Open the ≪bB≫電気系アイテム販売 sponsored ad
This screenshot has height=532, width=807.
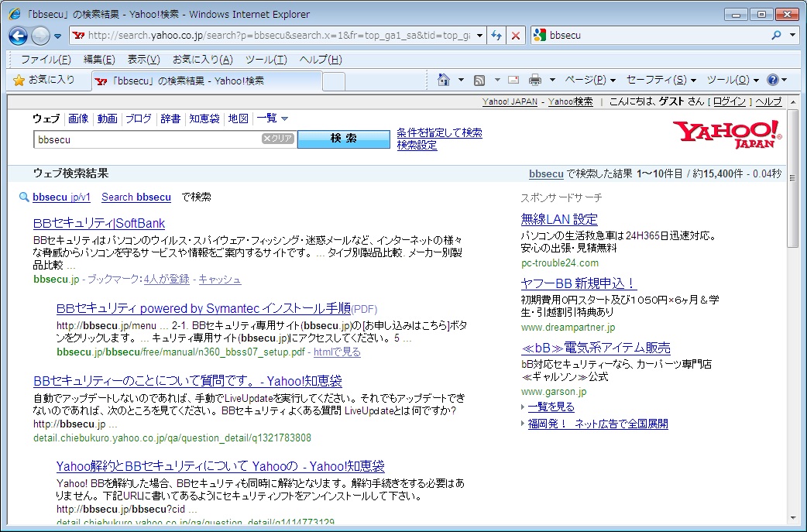(x=596, y=348)
